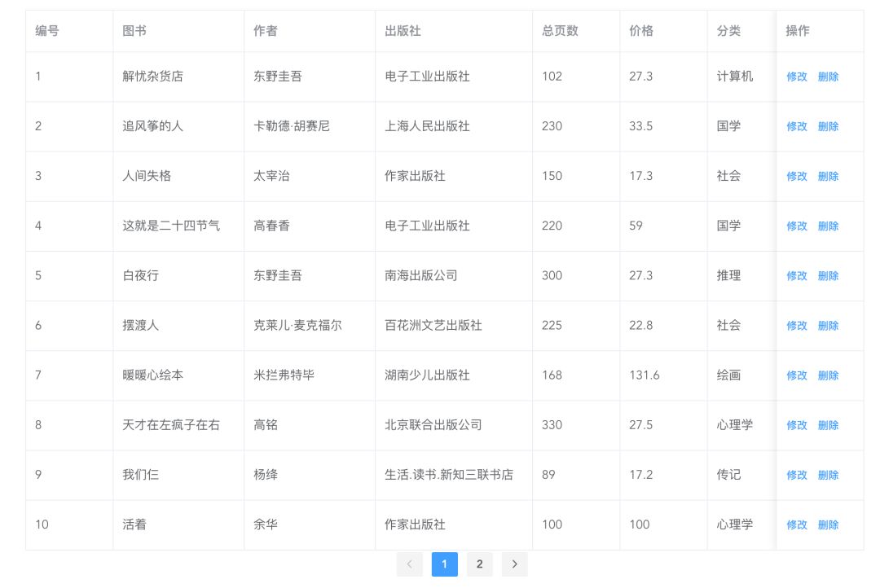The image size is (880, 588).
Task: Click 修改 for 活着
Action: [x=796, y=525]
